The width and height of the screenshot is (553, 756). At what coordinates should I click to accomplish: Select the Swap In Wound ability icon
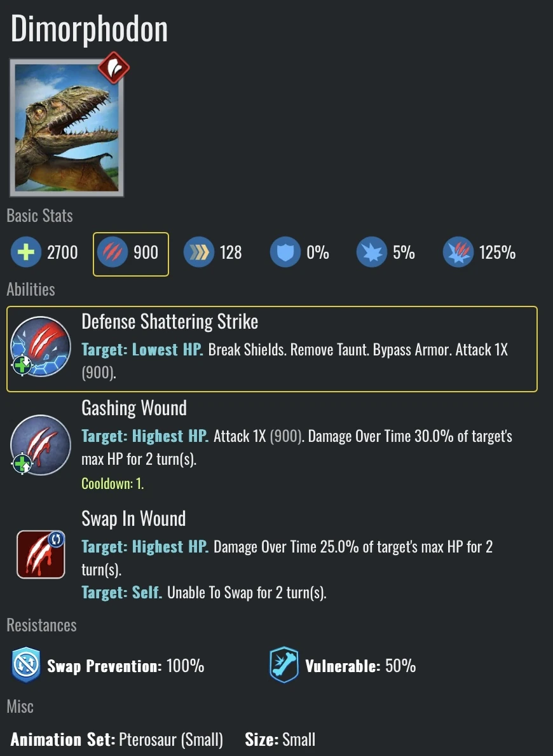click(40, 554)
